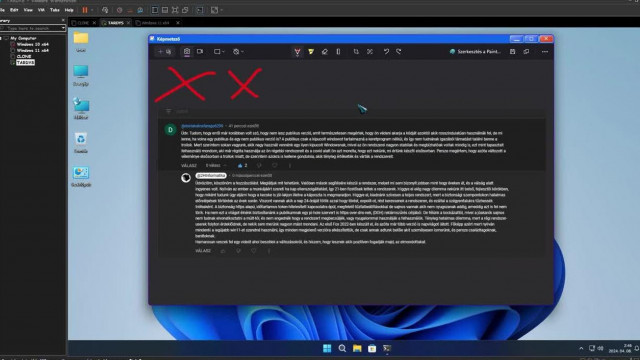640x360 pixels.
Task: Switch to screenshot snip mode
Action: pos(187,51)
